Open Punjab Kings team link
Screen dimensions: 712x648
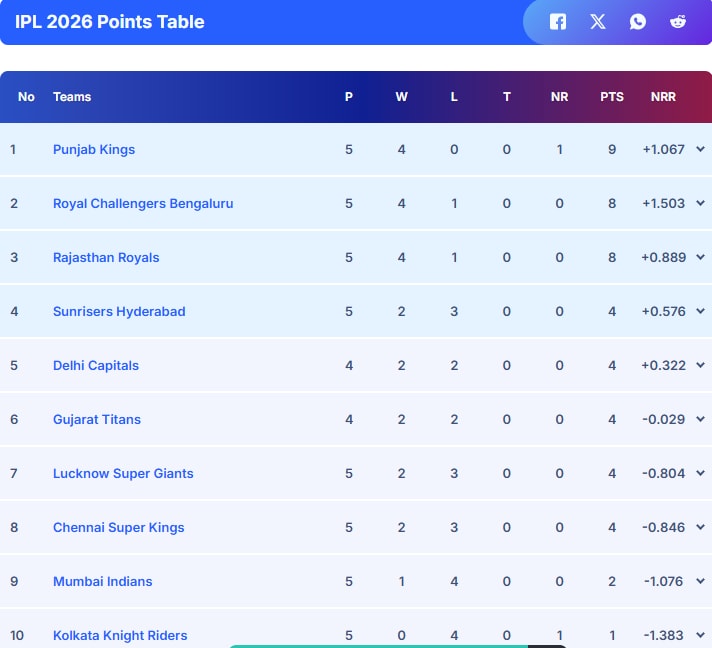94,150
